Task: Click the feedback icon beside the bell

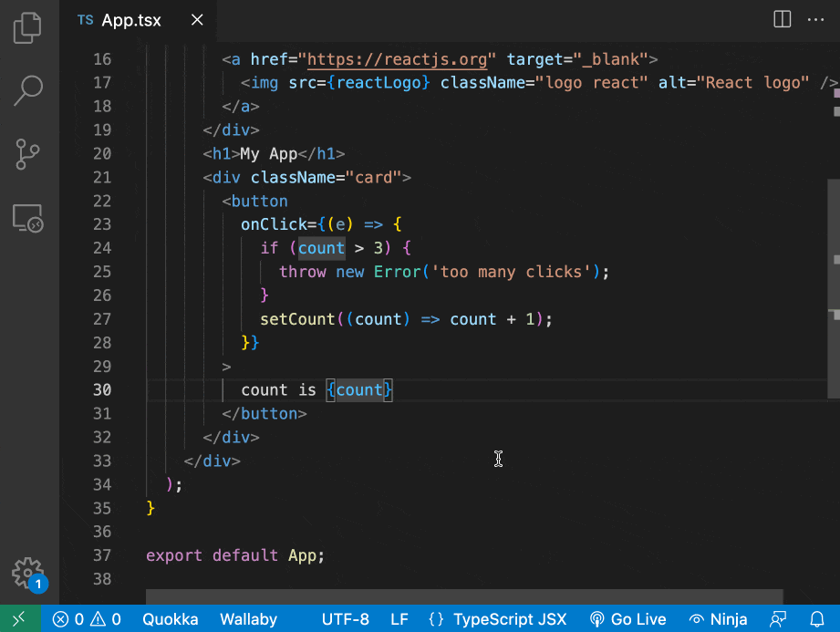Action: point(778,619)
